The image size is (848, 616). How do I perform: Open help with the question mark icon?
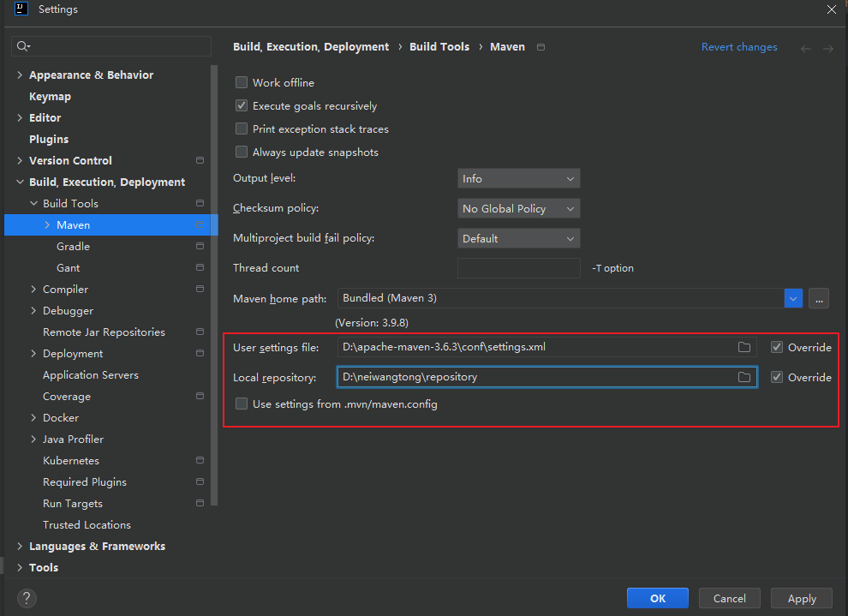tap(27, 598)
